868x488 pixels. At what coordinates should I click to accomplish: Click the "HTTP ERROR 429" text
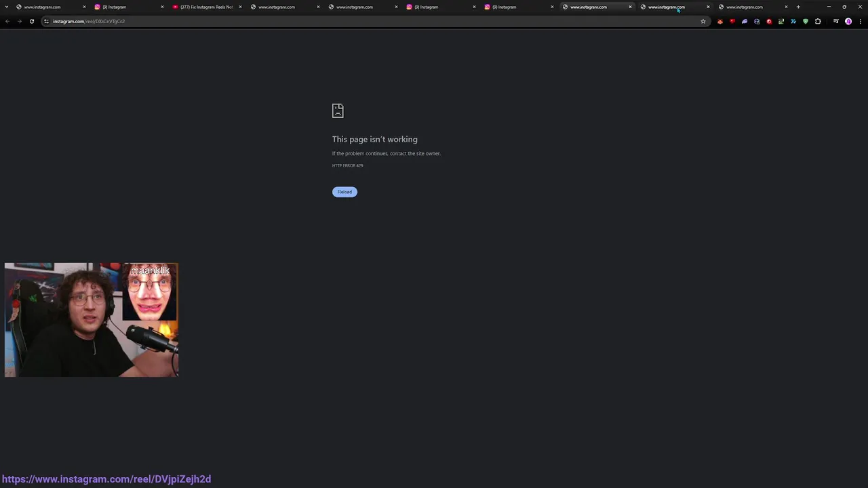pyautogui.click(x=347, y=165)
